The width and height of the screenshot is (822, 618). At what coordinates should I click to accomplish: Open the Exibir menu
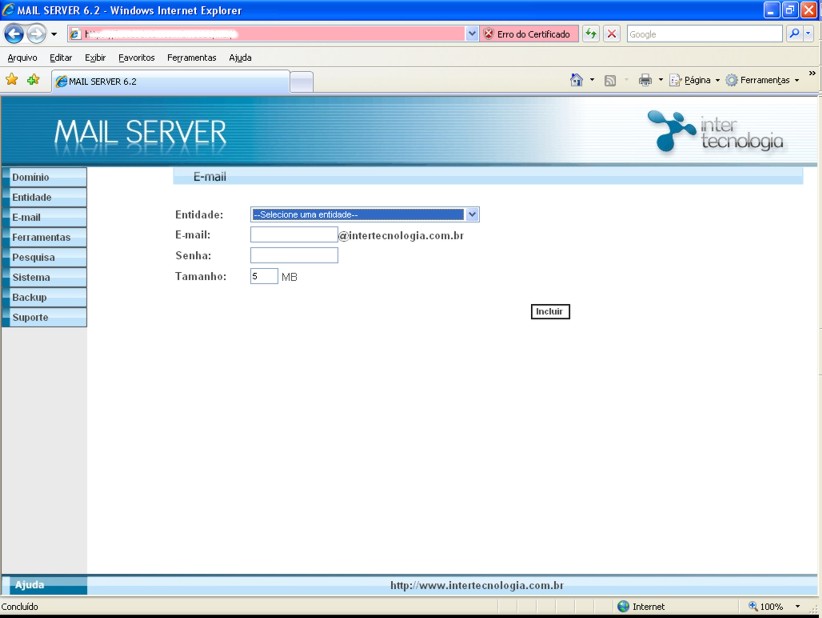(95, 58)
